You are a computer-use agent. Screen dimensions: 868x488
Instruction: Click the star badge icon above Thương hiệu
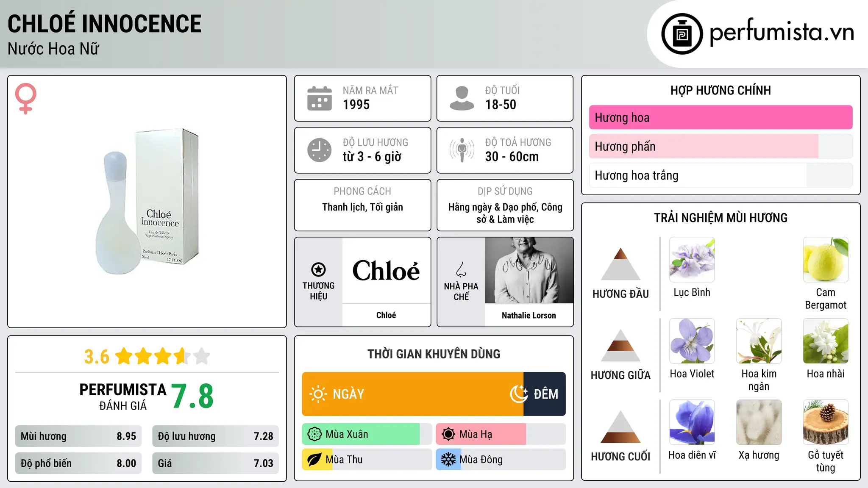(318, 269)
